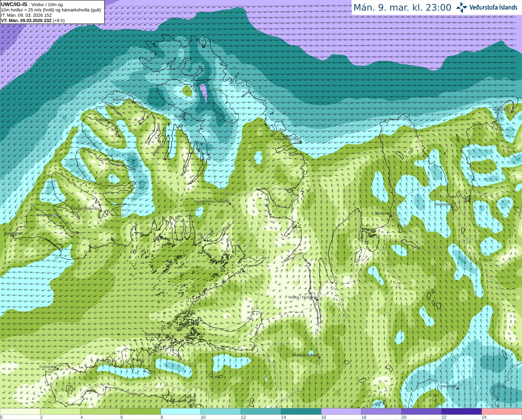Select the 20–22 m/s violet legend swatch

point(422,411)
